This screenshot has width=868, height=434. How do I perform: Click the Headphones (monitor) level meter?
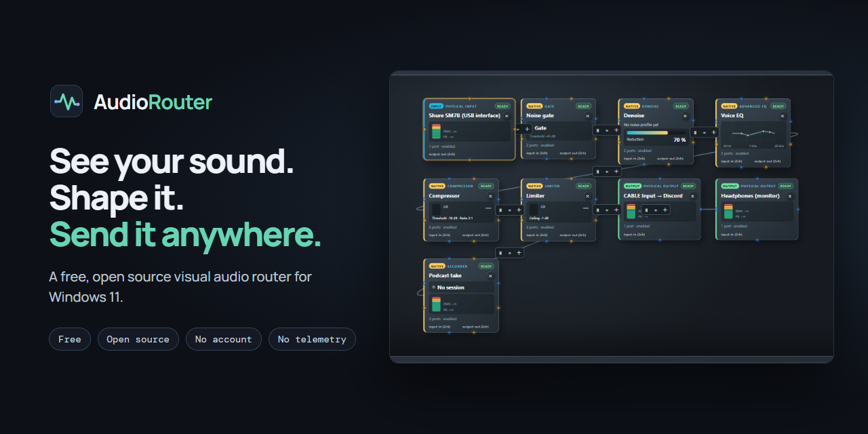point(728,212)
